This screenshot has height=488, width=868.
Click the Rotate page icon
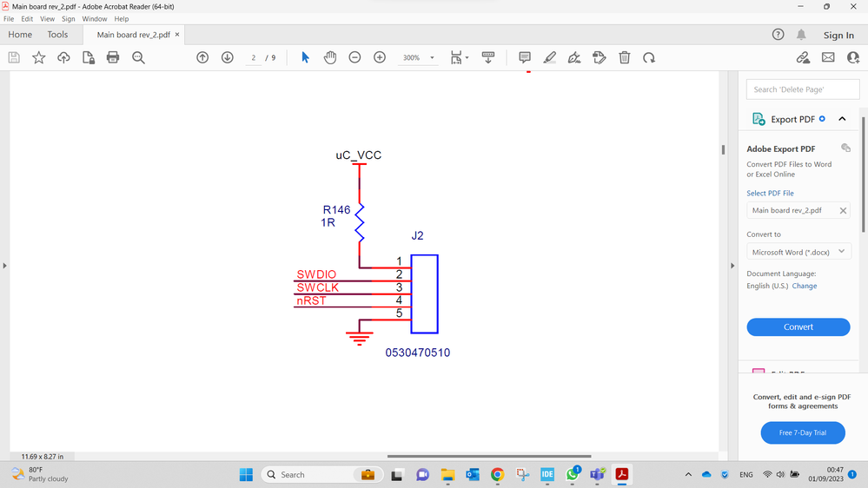pyautogui.click(x=649, y=57)
